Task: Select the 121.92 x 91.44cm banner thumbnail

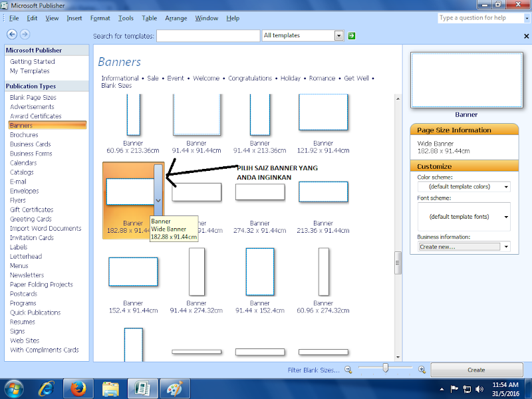Action: 323,112
